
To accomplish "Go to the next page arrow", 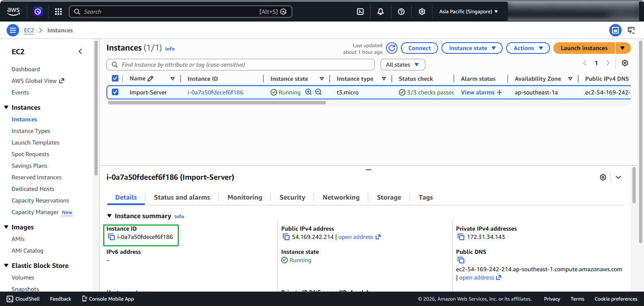I will coord(608,63).
